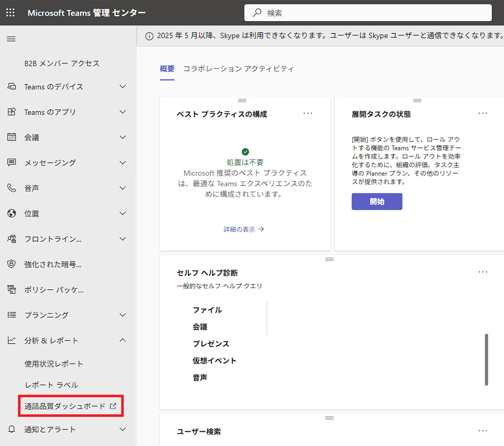The width and height of the screenshot is (504, 446).
Task: Collapse the 分析 & レポート chevron
Action: tap(123, 340)
